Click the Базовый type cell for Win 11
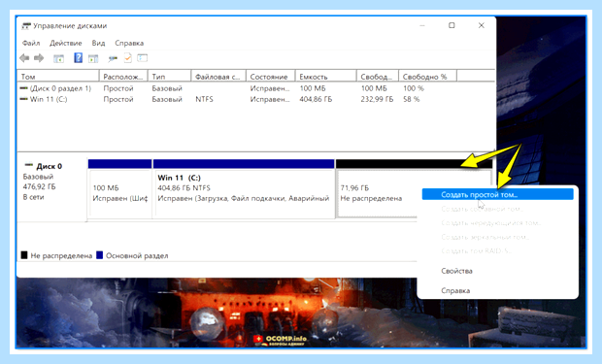602x364 pixels. coord(167,99)
